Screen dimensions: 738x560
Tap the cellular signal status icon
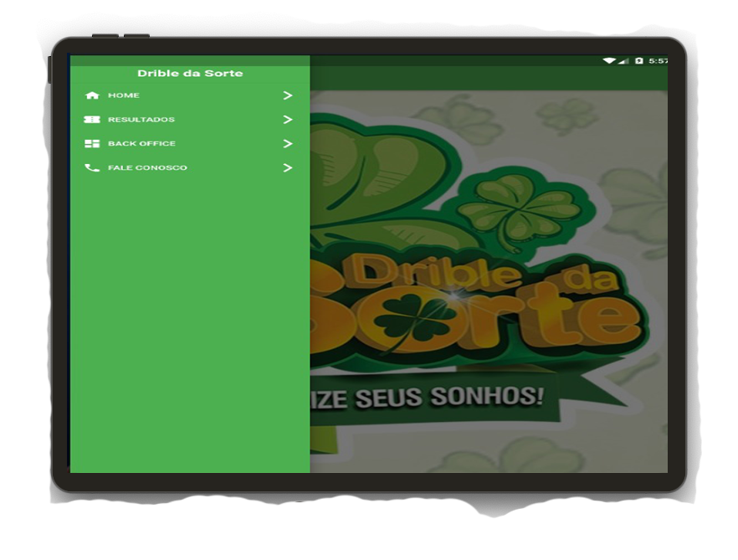(x=623, y=61)
